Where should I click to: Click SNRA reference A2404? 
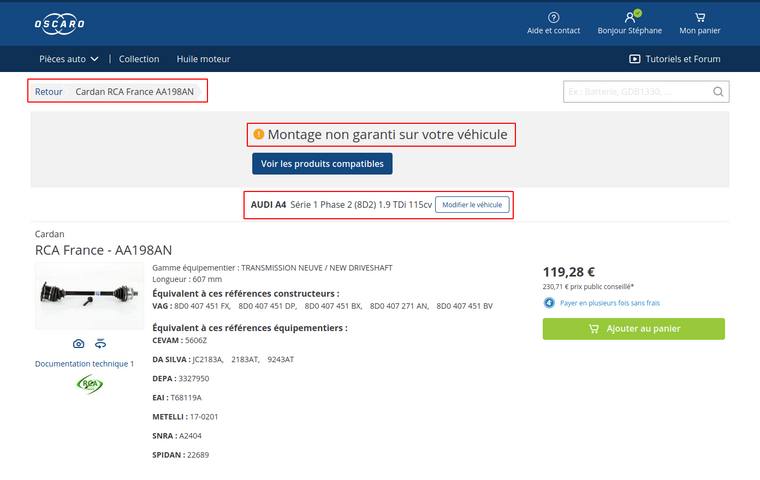coord(190,436)
